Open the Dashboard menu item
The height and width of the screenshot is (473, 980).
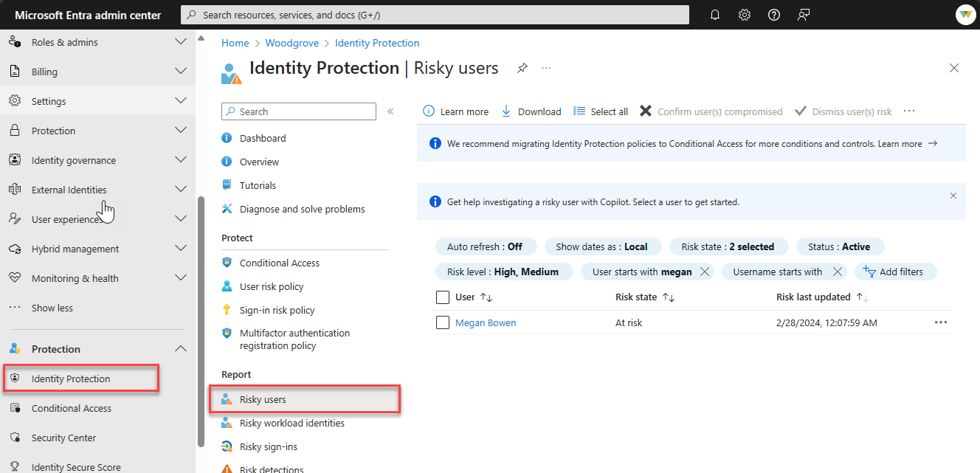263,138
